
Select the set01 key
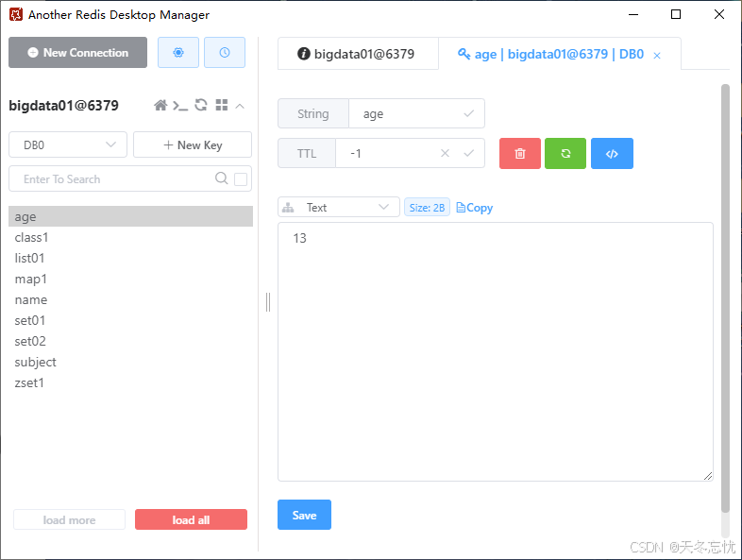click(130, 320)
